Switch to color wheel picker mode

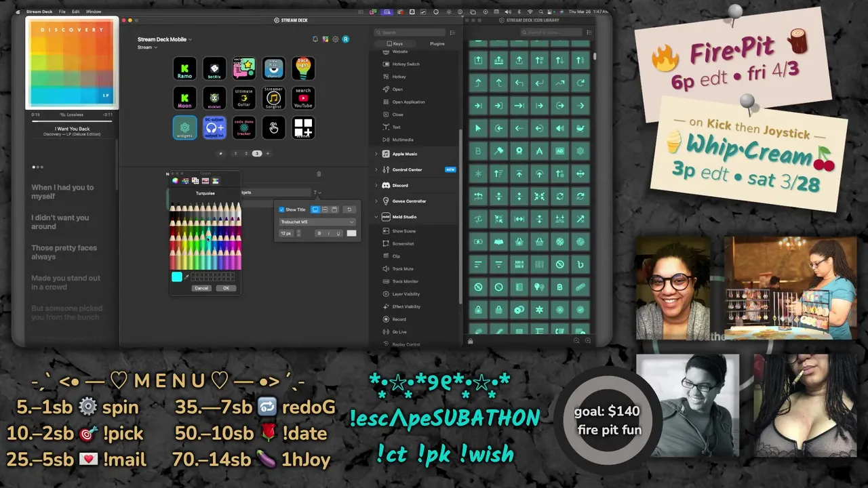tap(175, 181)
